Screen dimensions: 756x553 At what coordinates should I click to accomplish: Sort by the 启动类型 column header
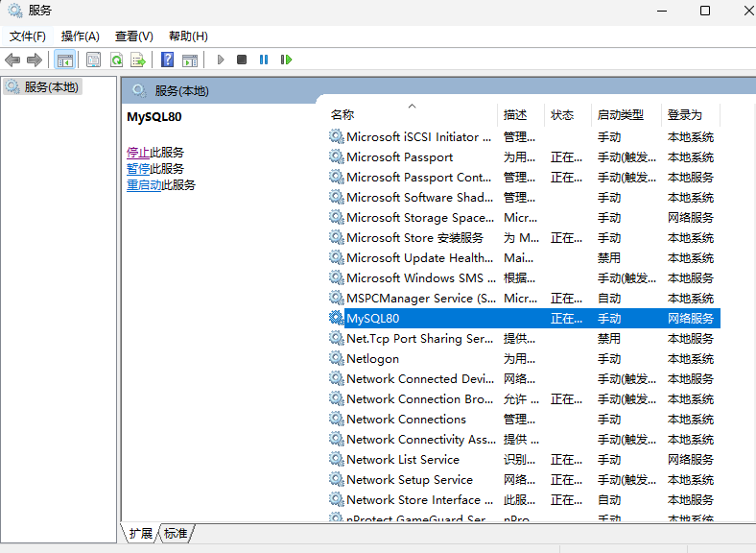(626, 115)
